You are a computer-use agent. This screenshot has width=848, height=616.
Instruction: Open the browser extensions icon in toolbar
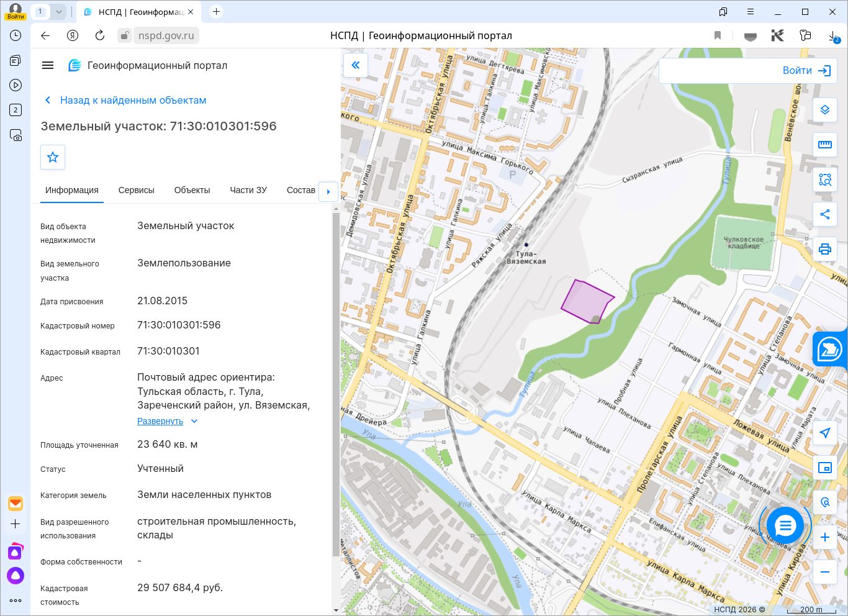(805, 35)
